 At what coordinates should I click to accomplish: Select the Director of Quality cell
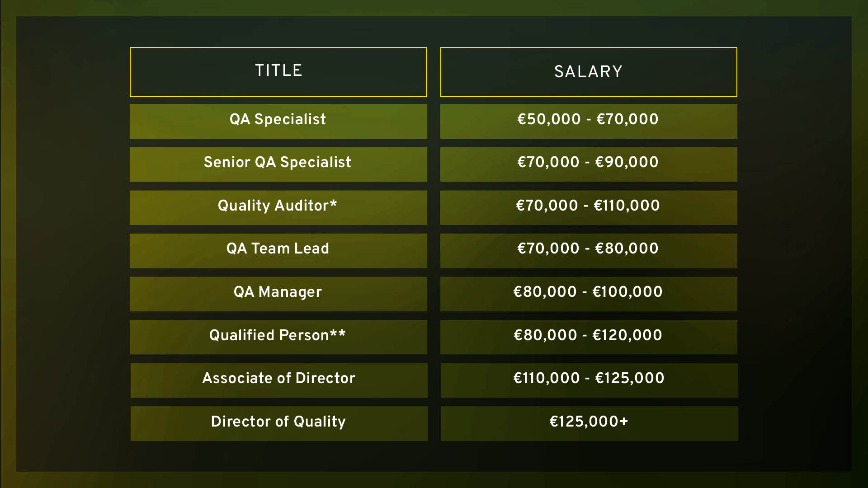[279, 423]
